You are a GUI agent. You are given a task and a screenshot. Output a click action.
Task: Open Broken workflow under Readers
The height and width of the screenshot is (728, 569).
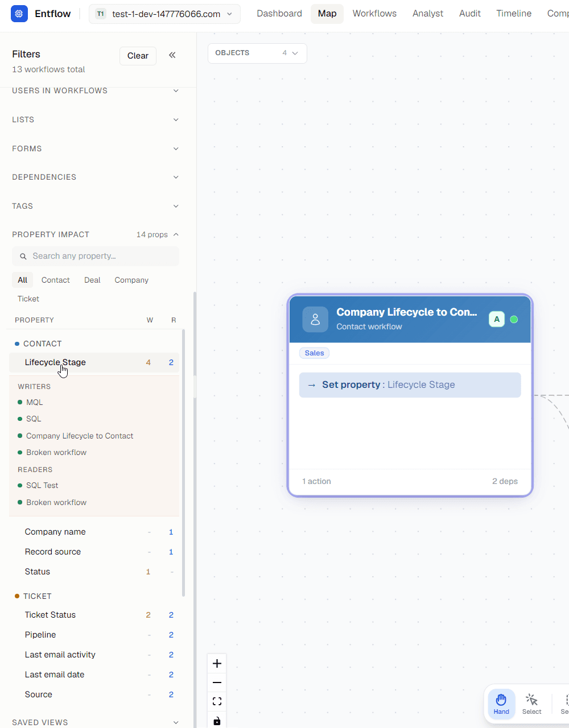tap(56, 502)
